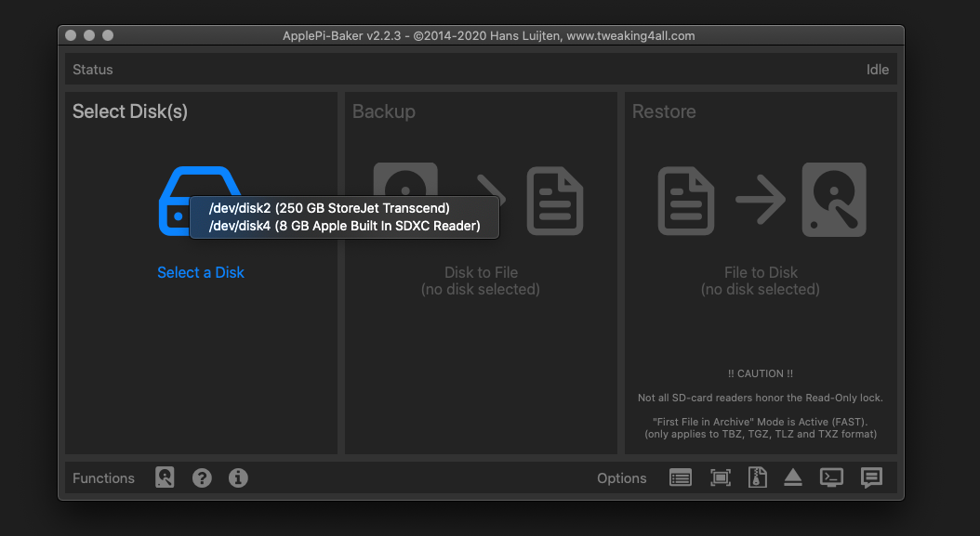The width and height of the screenshot is (980, 536).
Task: Click the 'Select Disk(s)' panel heading
Action: pos(130,111)
